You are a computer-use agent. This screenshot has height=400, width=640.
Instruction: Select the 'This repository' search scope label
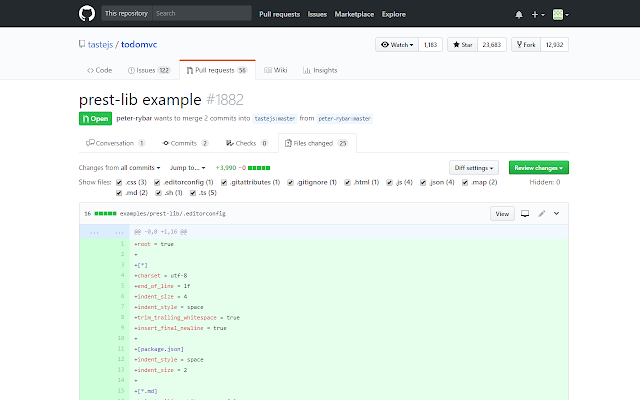(x=127, y=13)
